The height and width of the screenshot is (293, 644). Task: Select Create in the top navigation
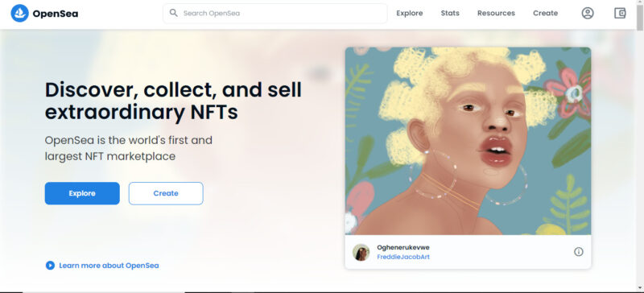(x=546, y=13)
